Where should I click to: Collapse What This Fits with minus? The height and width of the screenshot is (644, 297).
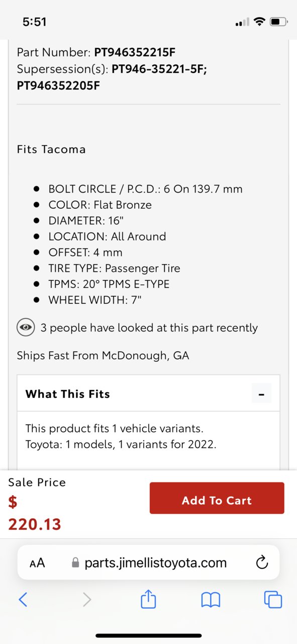(x=261, y=394)
